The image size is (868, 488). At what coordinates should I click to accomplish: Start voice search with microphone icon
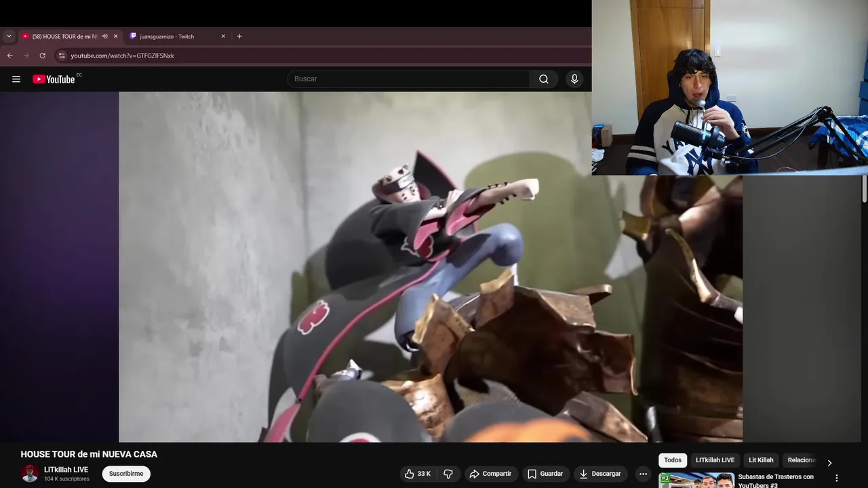point(574,79)
